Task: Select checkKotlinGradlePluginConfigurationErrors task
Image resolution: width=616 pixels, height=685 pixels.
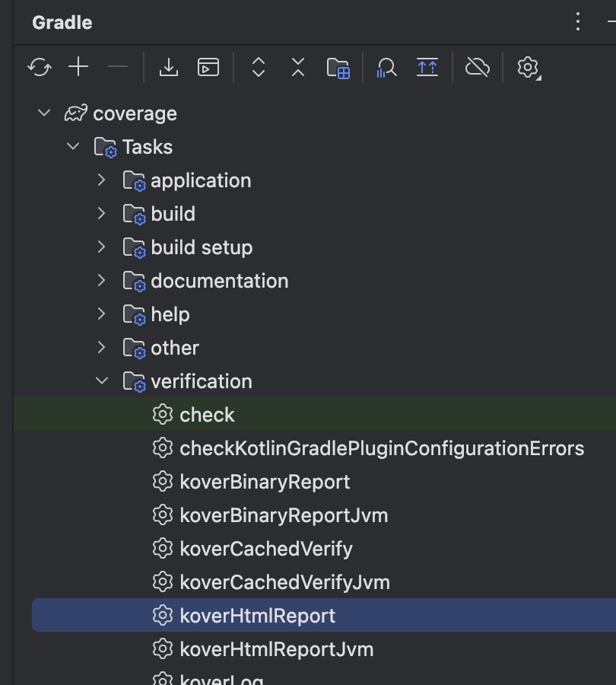Action: pos(382,448)
